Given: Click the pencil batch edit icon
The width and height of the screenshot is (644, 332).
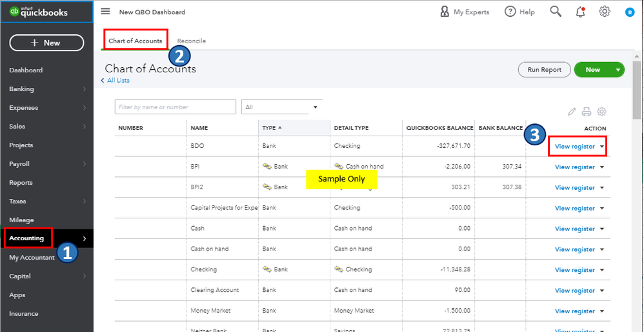Looking at the screenshot, I should [572, 111].
